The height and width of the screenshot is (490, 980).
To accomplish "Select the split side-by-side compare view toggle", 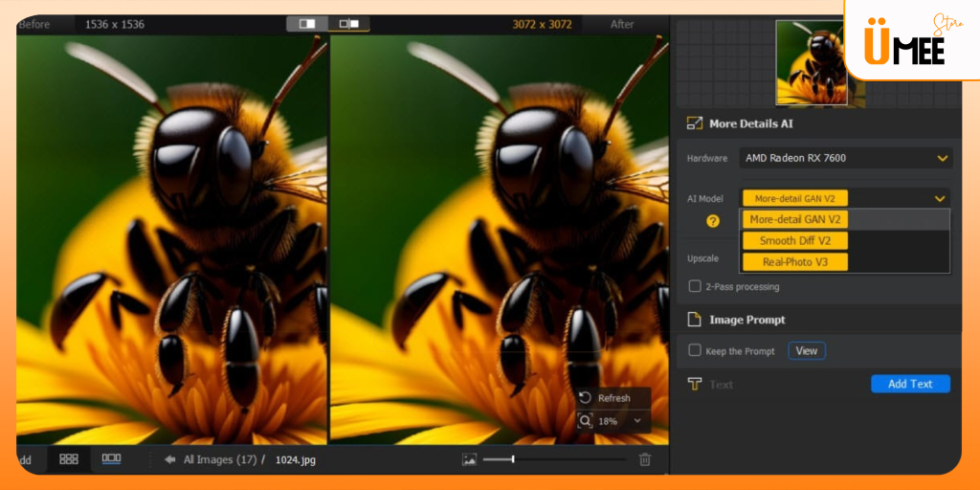I will [x=348, y=24].
